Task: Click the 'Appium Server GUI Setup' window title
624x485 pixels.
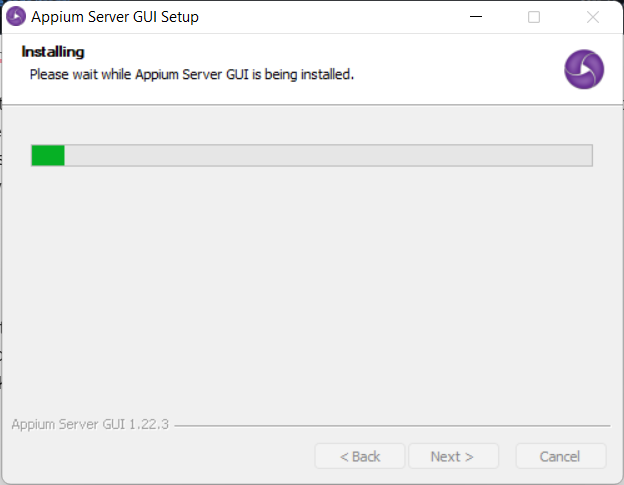Action: coord(115,17)
